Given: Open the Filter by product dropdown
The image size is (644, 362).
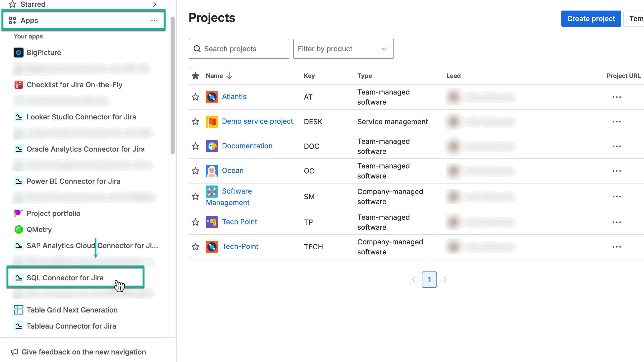Looking at the screenshot, I should (343, 49).
